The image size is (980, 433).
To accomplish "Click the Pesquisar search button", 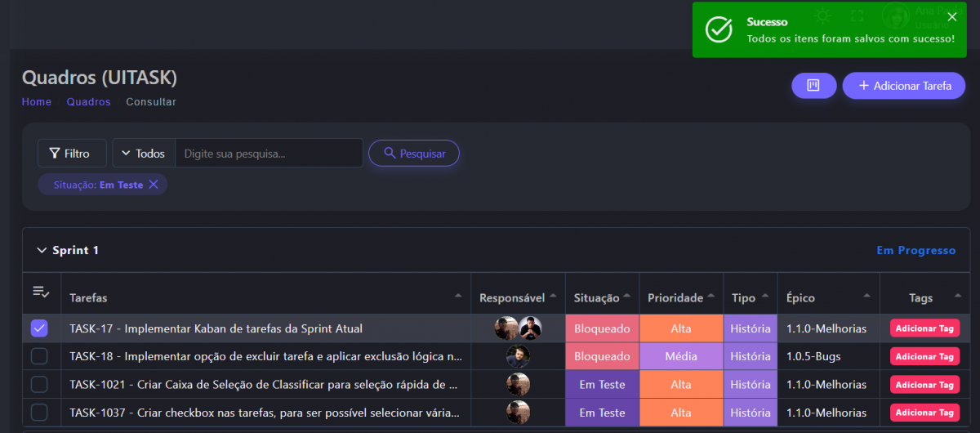I will 414,154.
